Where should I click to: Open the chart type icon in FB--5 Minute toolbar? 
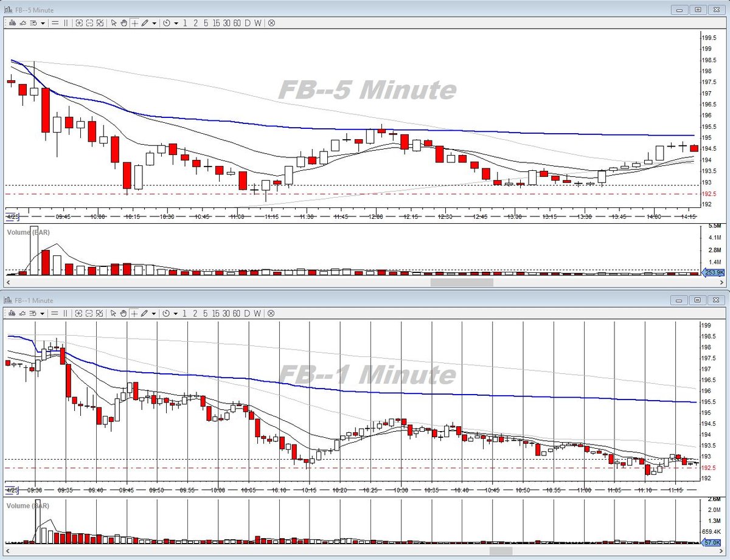click(12, 23)
